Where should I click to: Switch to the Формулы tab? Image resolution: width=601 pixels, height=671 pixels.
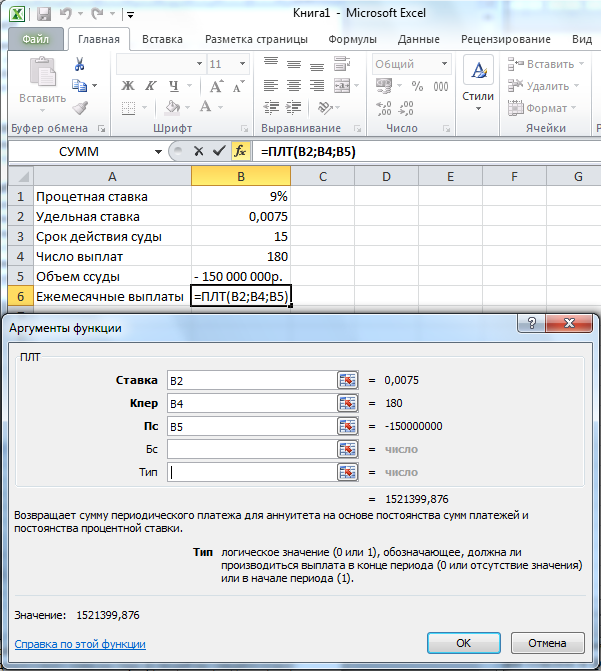point(352,39)
